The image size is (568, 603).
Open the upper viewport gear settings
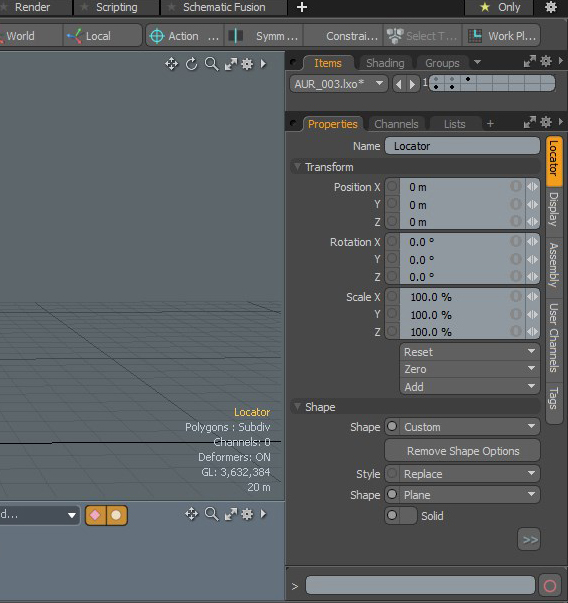[x=247, y=64]
